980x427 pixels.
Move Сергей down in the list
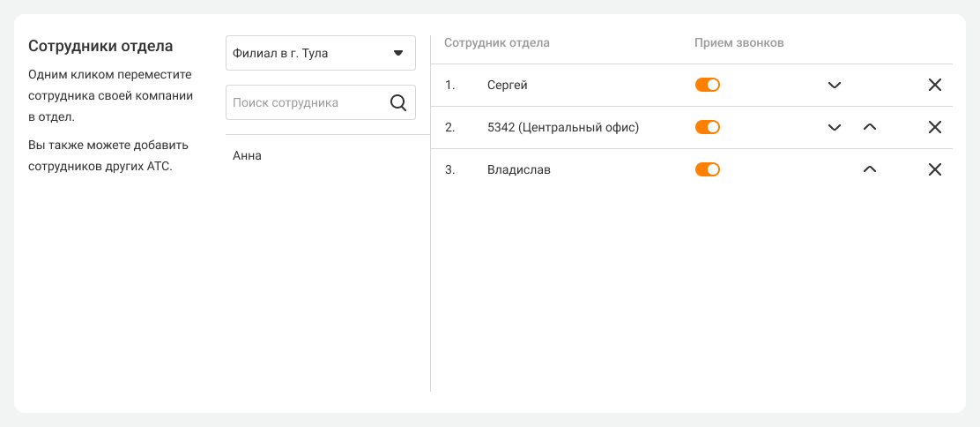(x=835, y=86)
